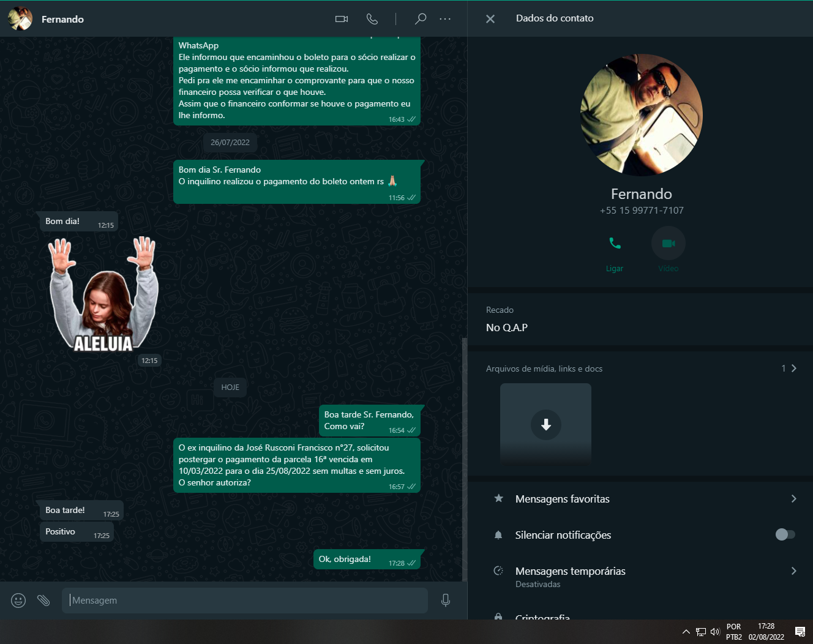Start a video call from chat header

click(x=342, y=19)
